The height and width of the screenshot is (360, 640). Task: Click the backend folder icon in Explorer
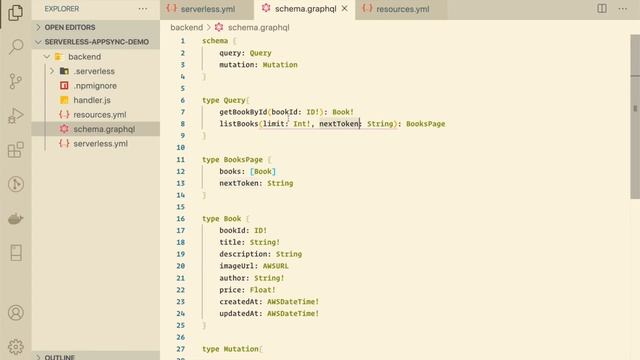coord(58,57)
